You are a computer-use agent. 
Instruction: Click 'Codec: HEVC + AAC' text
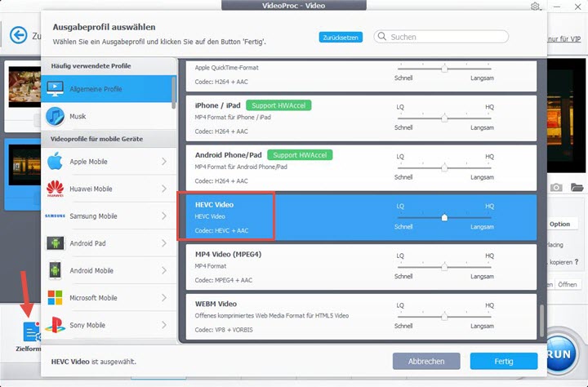click(221, 230)
